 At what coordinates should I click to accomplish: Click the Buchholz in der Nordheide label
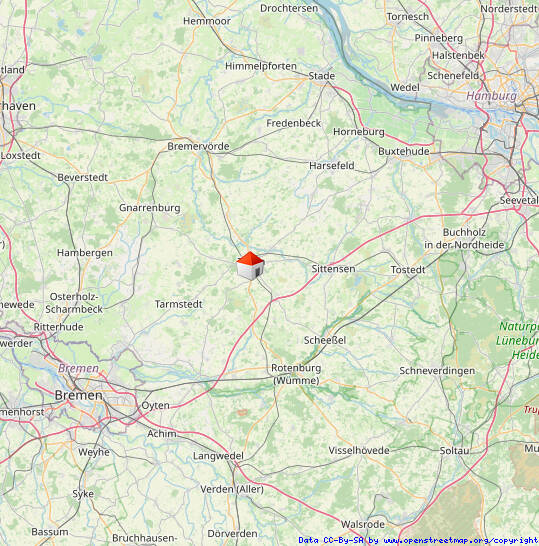464,239
